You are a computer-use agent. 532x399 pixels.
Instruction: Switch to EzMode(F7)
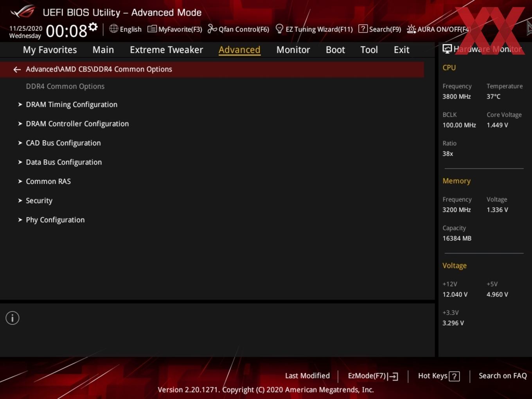click(367, 376)
